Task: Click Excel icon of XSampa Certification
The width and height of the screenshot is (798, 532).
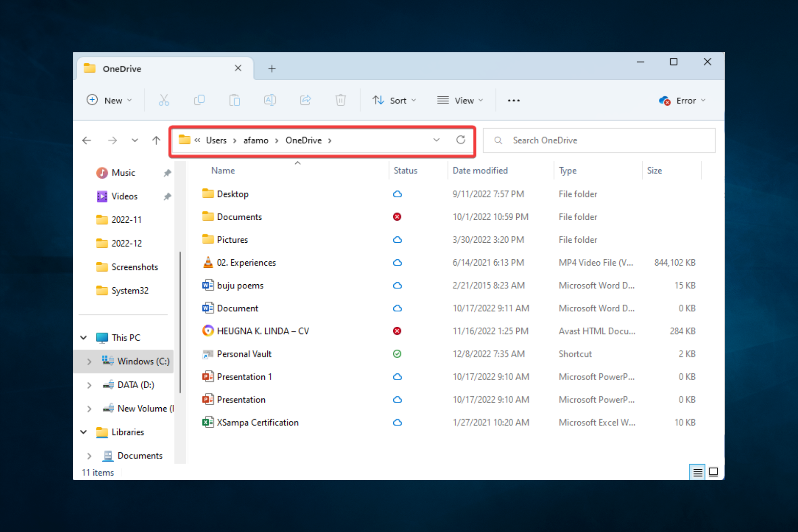Action: click(x=208, y=422)
